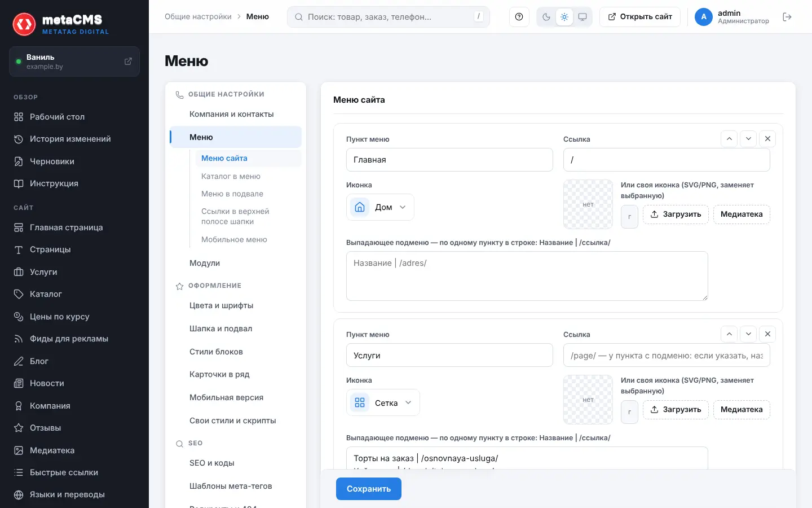Click the Главная submenu textarea
The height and width of the screenshot is (508, 812).
pyautogui.click(x=527, y=276)
